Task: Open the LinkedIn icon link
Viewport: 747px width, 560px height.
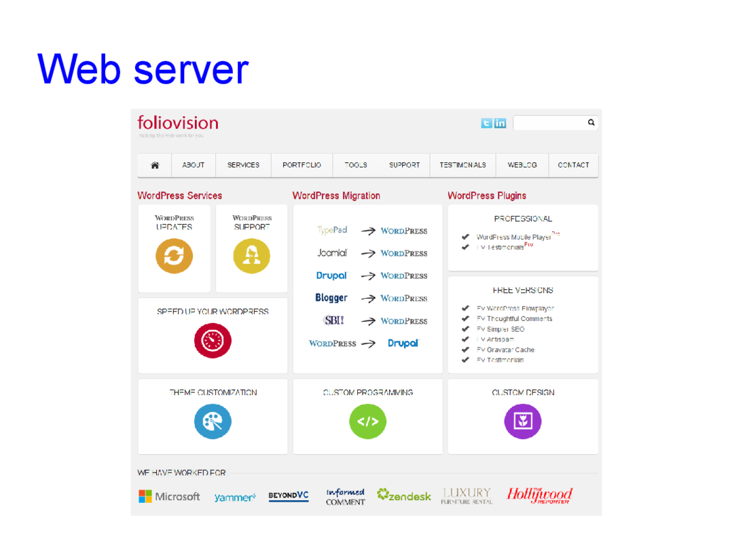Action: click(x=500, y=124)
